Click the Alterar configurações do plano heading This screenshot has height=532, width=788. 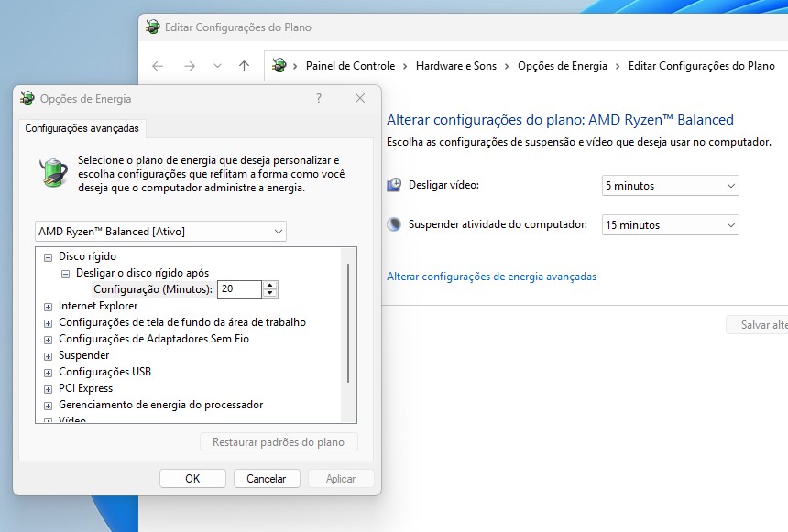(x=560, y=120)
